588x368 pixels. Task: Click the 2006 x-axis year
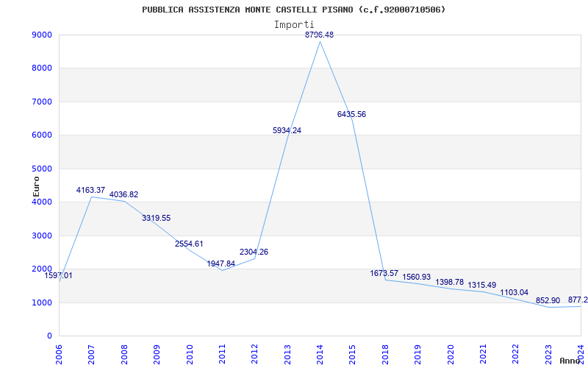pyautogui.click(x=59, y=355)
